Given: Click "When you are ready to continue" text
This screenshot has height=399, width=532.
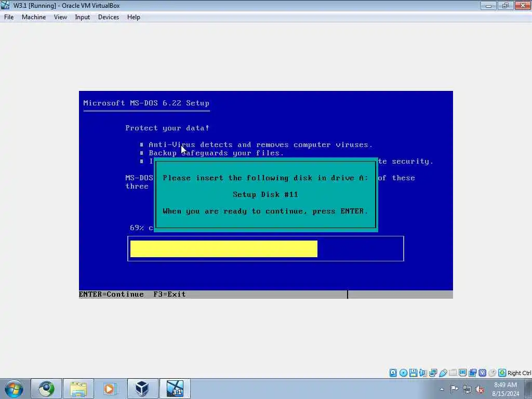Looking at the screenshot, I should [x=265, y=211].
